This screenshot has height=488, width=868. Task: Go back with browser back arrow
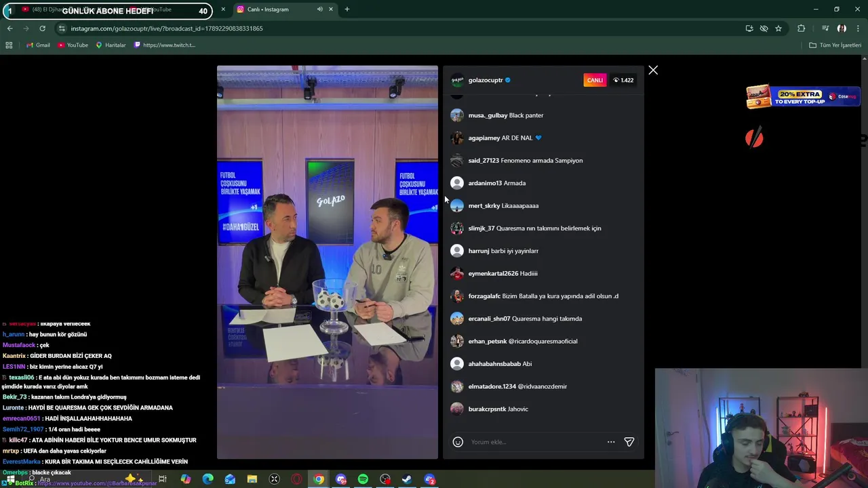9,28
